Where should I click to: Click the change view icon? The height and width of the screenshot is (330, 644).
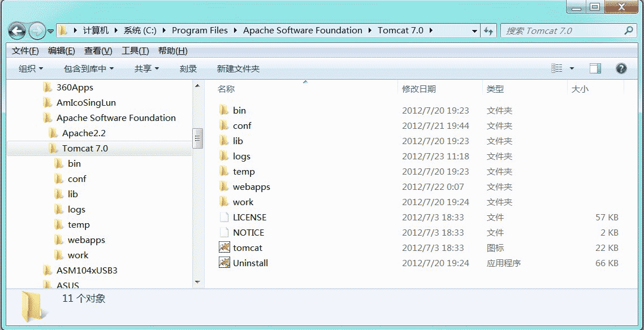coord(556,68)
